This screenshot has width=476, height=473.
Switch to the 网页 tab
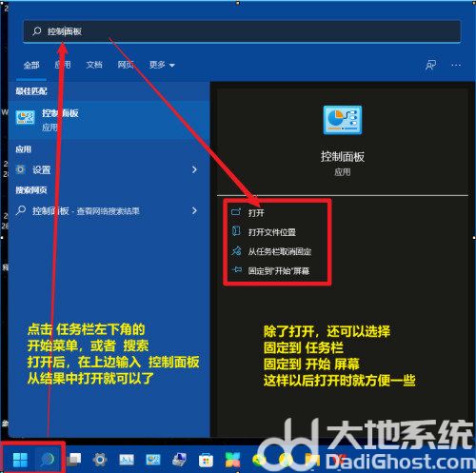126,65
